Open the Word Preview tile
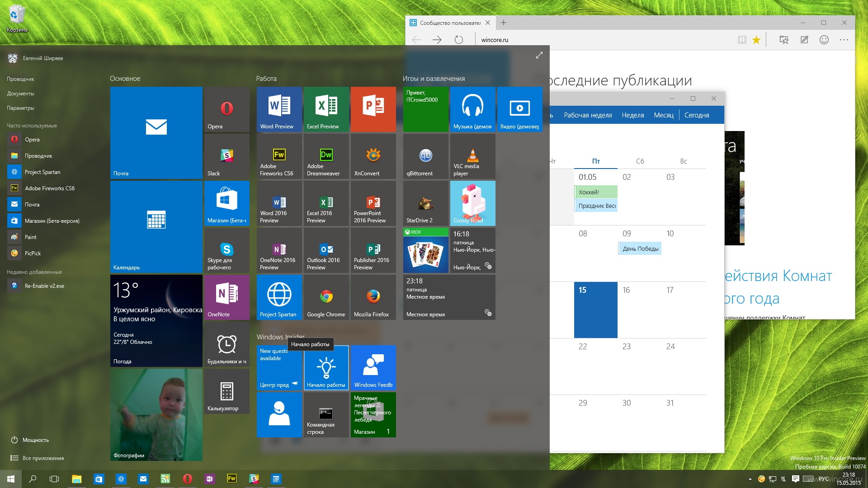The image size is (868, 488). point(279,109)
